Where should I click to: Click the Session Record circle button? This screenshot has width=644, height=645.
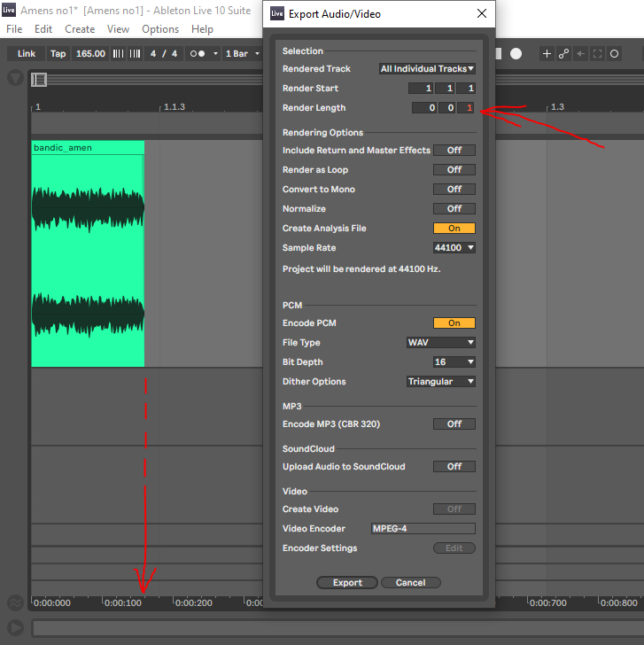click(x=614, y=54)
